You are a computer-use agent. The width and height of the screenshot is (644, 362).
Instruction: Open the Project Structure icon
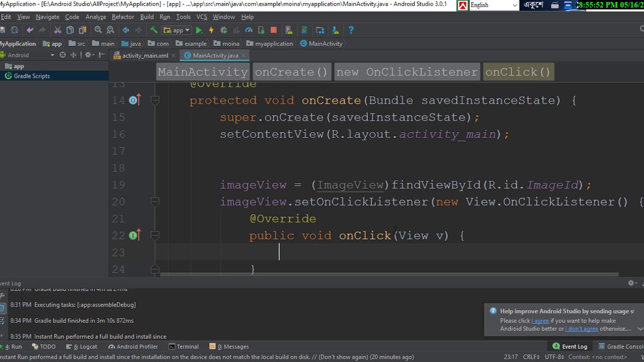tap(320, 30)
